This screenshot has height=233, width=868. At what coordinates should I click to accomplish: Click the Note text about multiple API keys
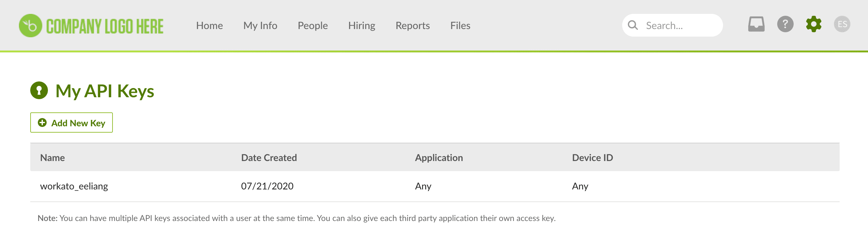click(297, 218)
